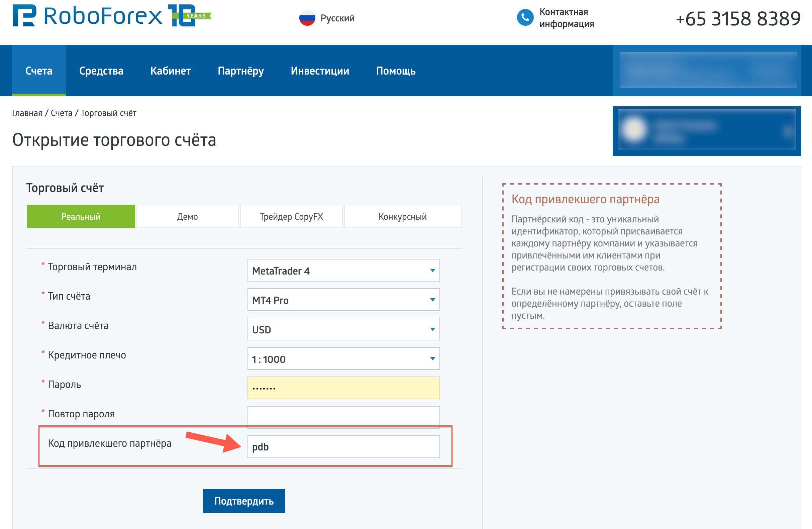Focus the Пароль password field
The height and width of the screenshot is (529, 812).
[343, 388]
